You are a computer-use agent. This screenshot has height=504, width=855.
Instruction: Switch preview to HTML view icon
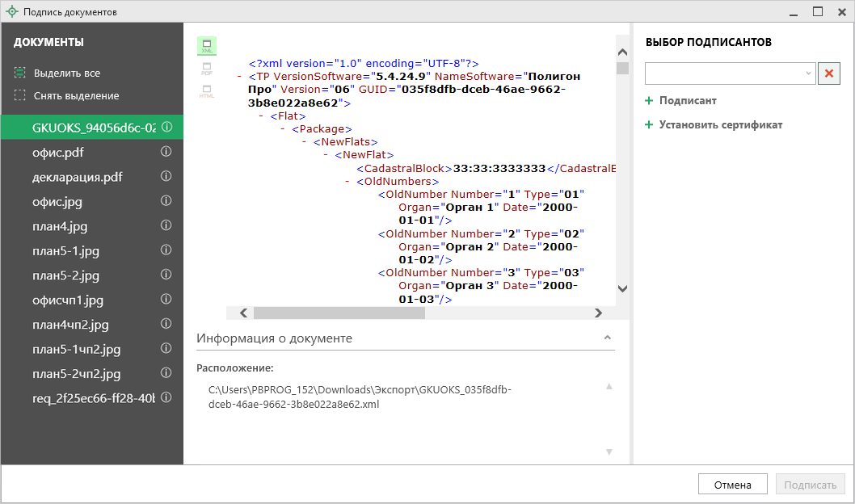coord(207,91)
